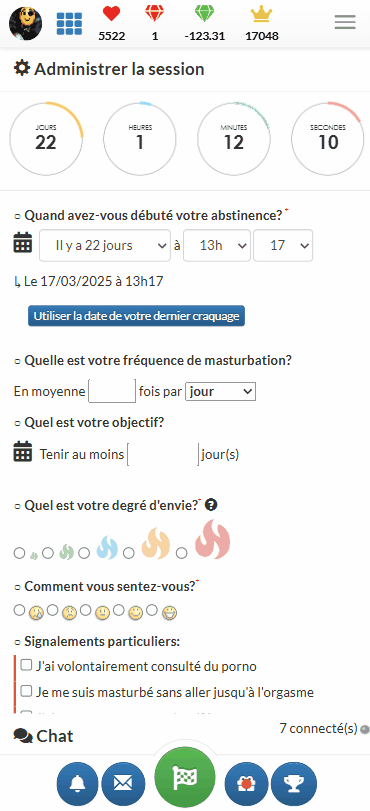Click the gold crown score icon
The image size is (370, 811).
pos(261,14)
